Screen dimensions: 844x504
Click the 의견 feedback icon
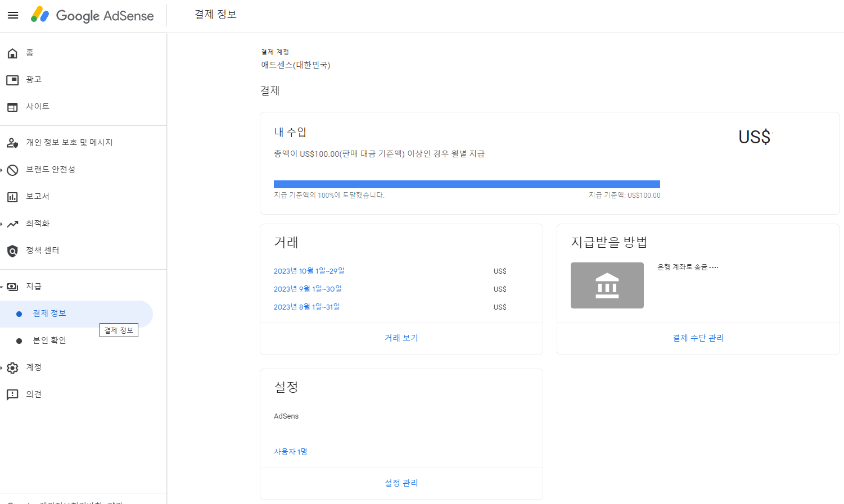[x=12, y=394]
